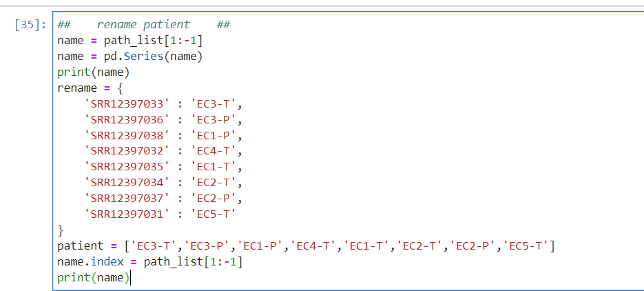
Task: Place cursor on the 'SRR12397031' key
Action: pos(127,214)
